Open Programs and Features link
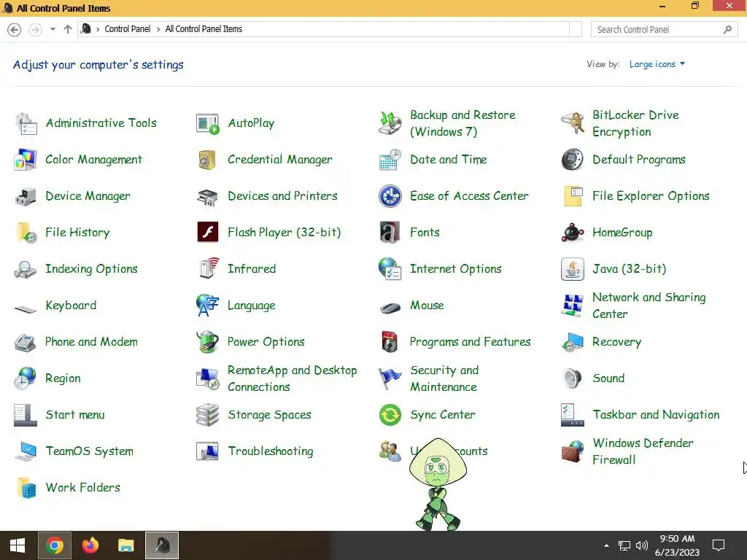747x560 pixels. click(471, 342)
